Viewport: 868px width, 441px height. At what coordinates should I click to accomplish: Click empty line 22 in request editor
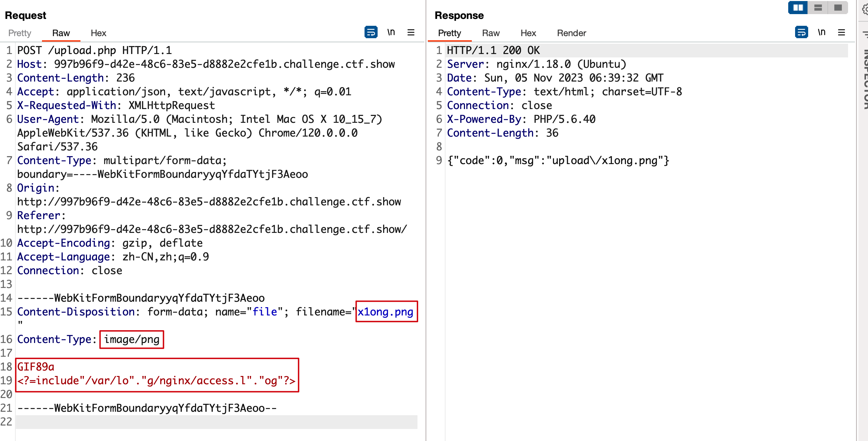(217, 422)
